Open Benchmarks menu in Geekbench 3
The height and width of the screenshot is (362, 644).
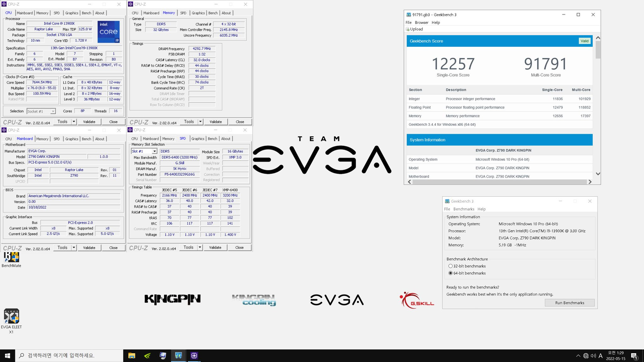pyautogui.click(x=464, y=209)
